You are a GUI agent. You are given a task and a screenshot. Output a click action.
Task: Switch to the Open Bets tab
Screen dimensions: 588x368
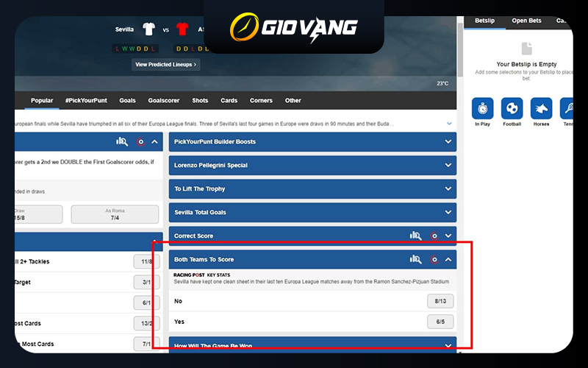tap(526, 21)
